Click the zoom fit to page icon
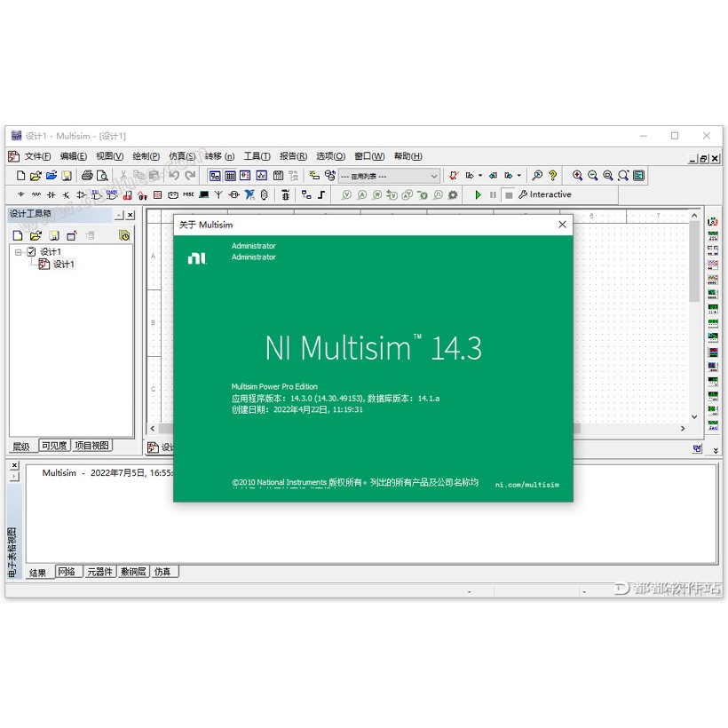This screenshot has height=728, width=728. coord(623,176)
